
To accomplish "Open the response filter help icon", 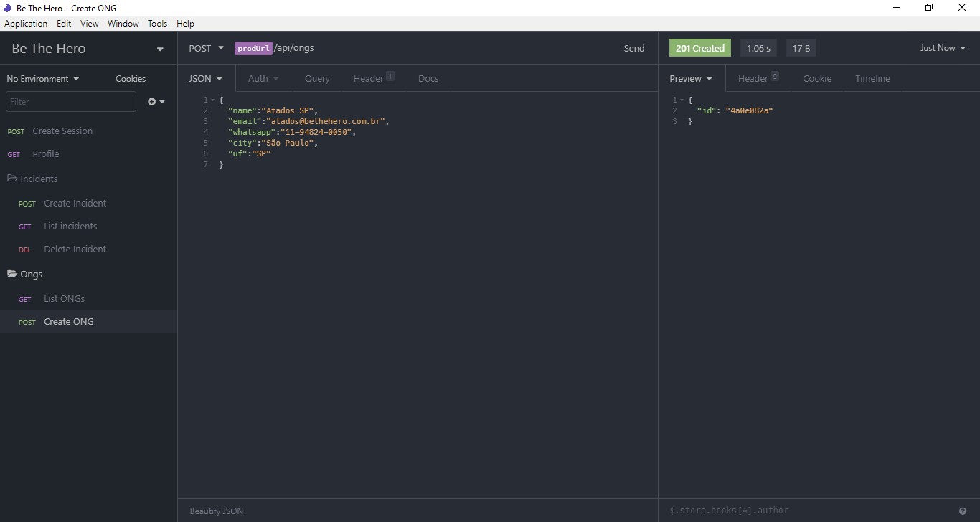I will [x=963, y=511].
